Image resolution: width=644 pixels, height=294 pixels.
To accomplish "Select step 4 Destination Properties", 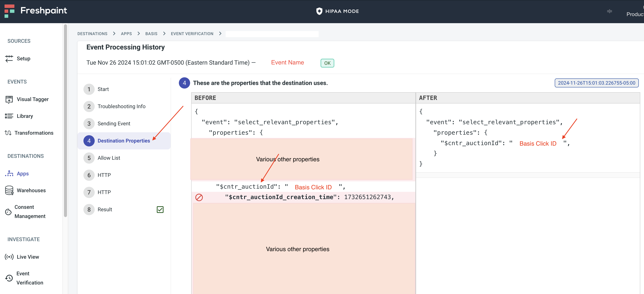I will click(x=124, y=141).
